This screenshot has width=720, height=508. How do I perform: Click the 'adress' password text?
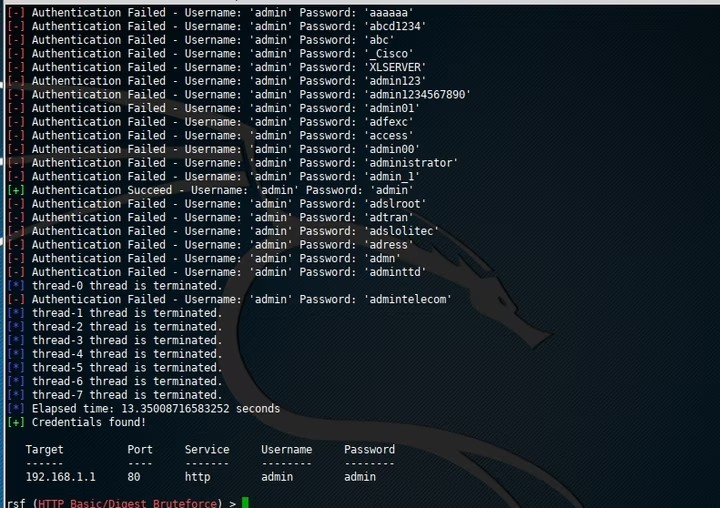pyautogui.click(x=388, y=245)
